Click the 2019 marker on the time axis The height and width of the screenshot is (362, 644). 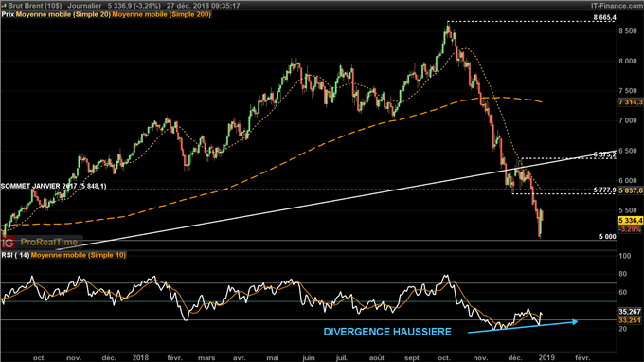(546, 358)
